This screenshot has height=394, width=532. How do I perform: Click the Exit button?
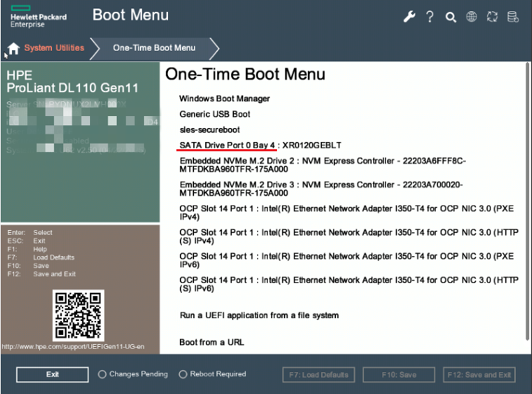click(52, 374)
